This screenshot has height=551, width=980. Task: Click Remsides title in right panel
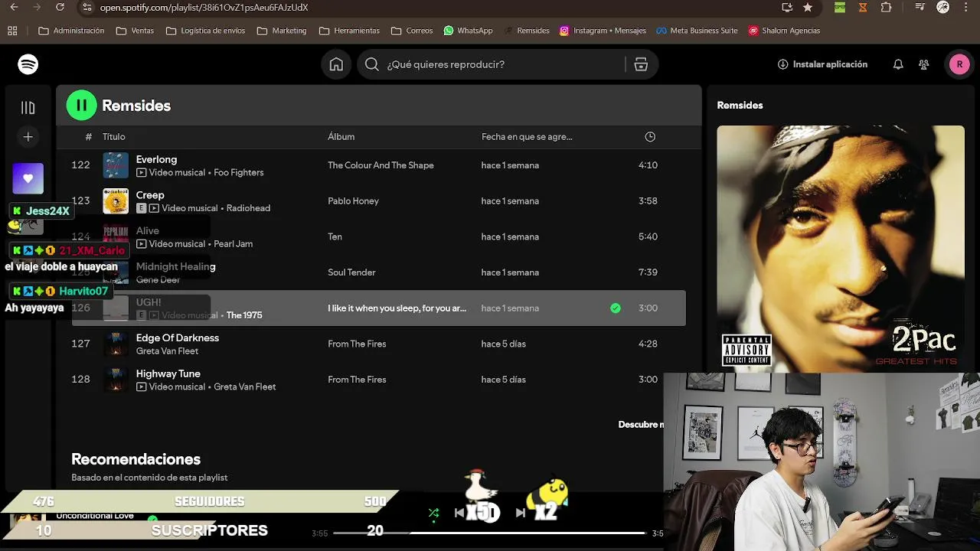coord(740,106)
